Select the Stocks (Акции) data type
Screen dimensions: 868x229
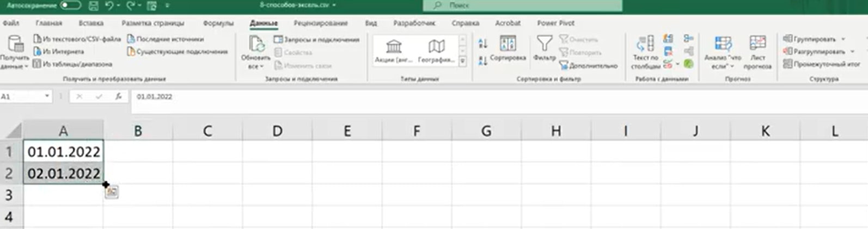pos(393,51)
